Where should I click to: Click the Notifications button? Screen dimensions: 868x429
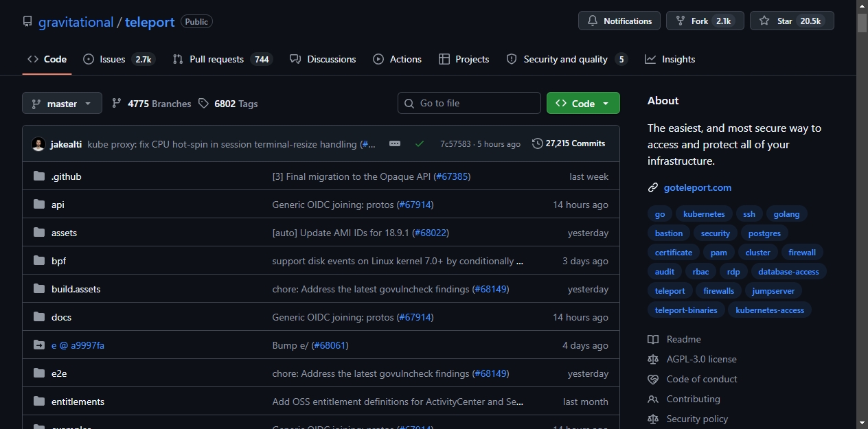click(x=619, y=21)
